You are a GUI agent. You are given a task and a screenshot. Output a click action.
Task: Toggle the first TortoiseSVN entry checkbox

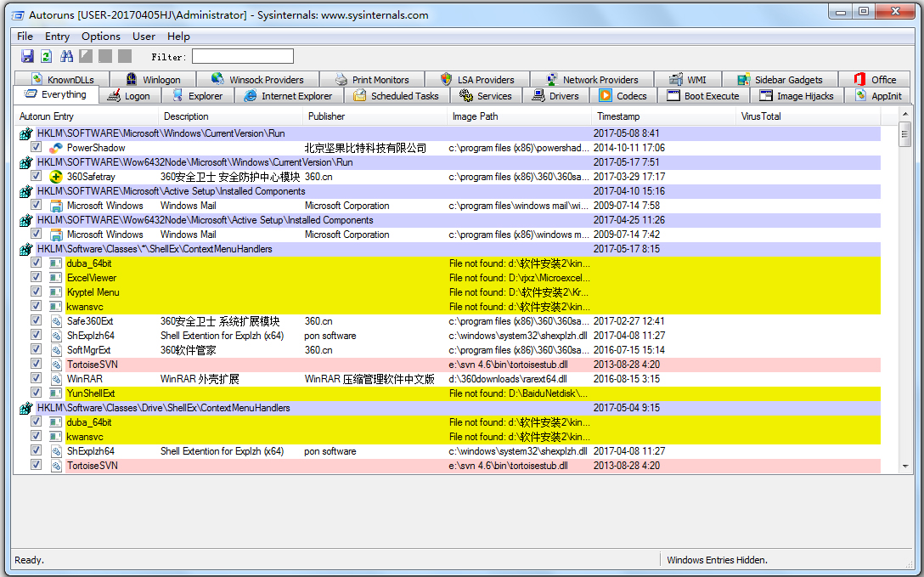[36, 364]
